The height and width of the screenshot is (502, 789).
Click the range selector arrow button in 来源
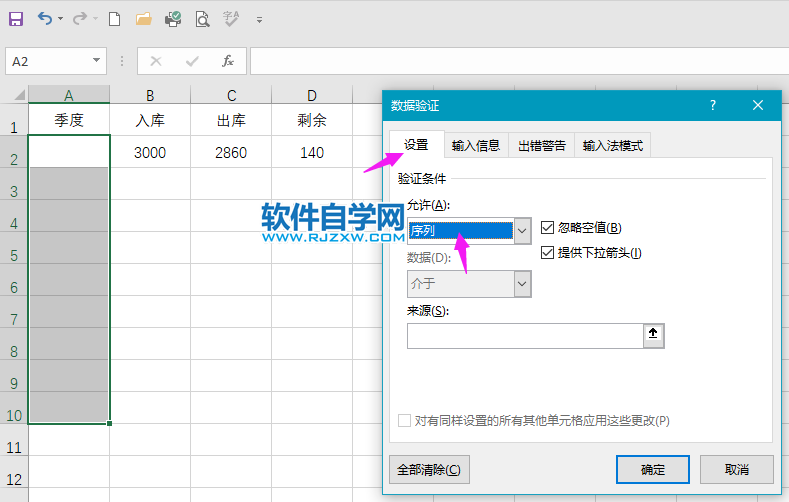coord(653,336)
